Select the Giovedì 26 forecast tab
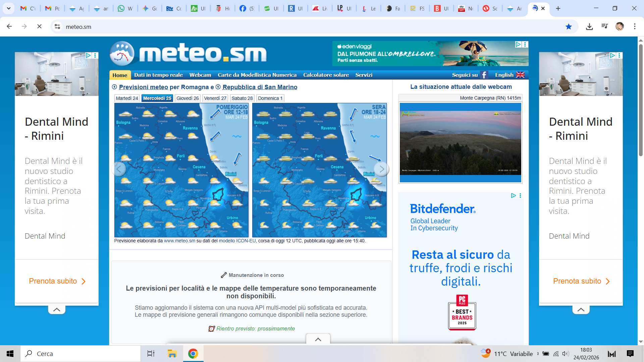This screenshot has width=644, height=362. (187, 98)
